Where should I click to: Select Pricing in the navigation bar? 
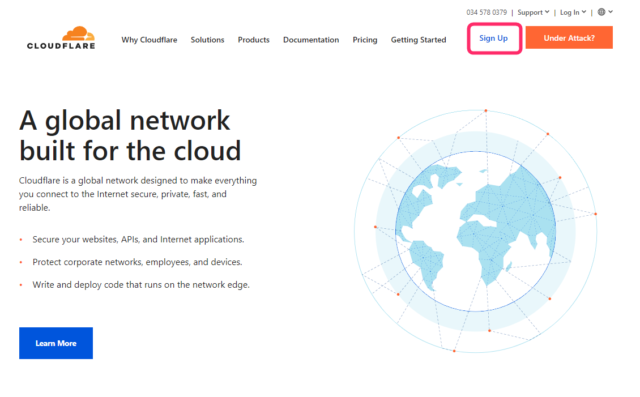[x=365, y=40]
